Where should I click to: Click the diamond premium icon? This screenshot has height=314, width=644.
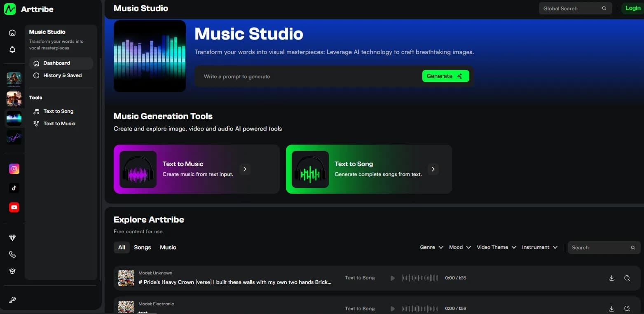tap(12, 238)
